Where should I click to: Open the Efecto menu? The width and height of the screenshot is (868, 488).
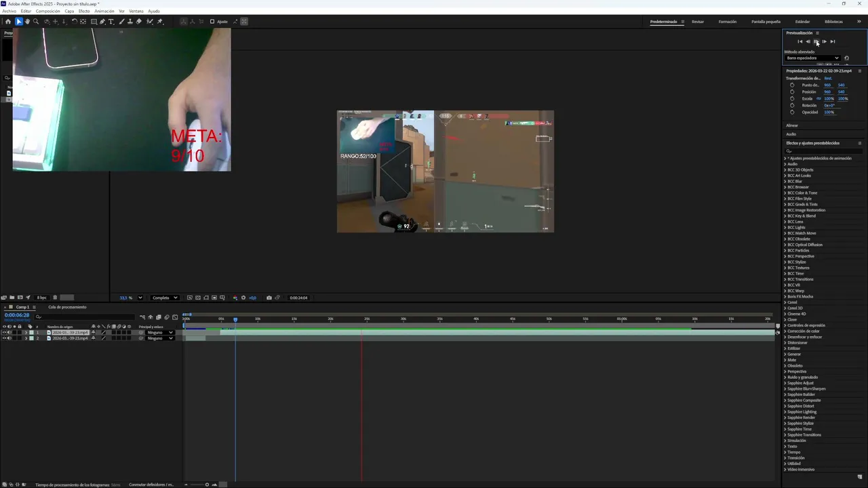click(x=84, y=12)
